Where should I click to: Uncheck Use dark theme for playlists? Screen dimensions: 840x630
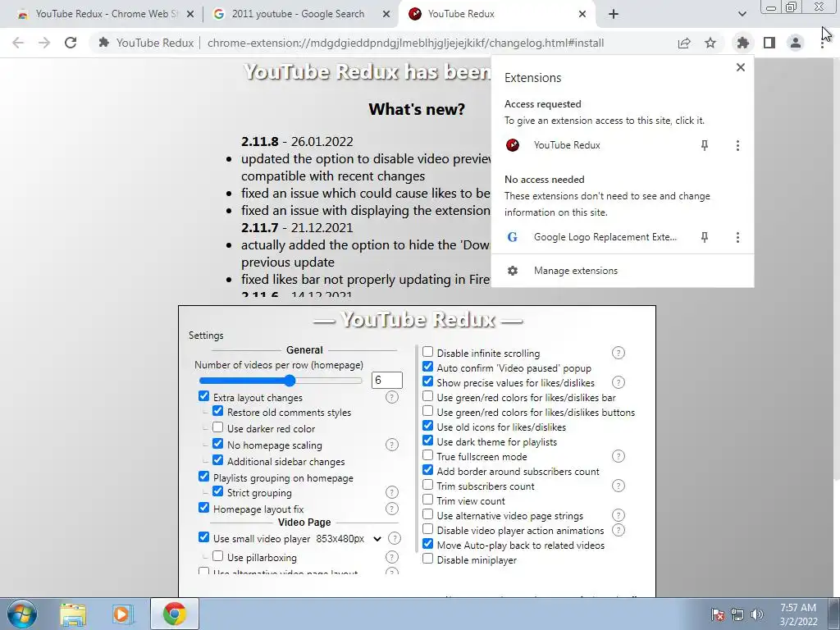click(427, 441)
